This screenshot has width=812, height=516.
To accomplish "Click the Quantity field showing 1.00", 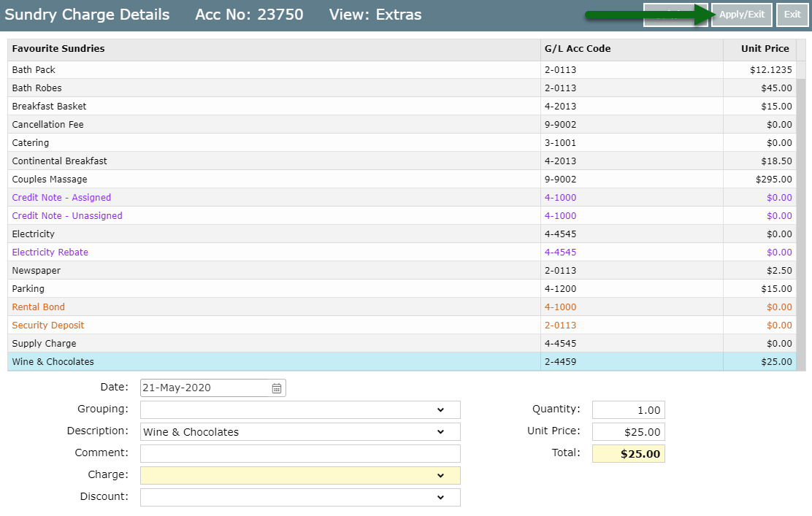I will (x=628, y=410).
